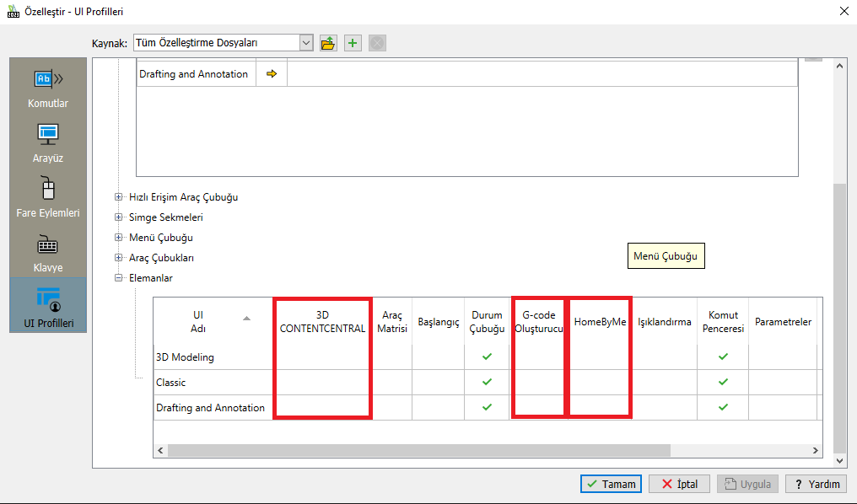Click the yellow arrow next to Drafting and Annotation
This screenshot has width=857, height=504.
272,74
